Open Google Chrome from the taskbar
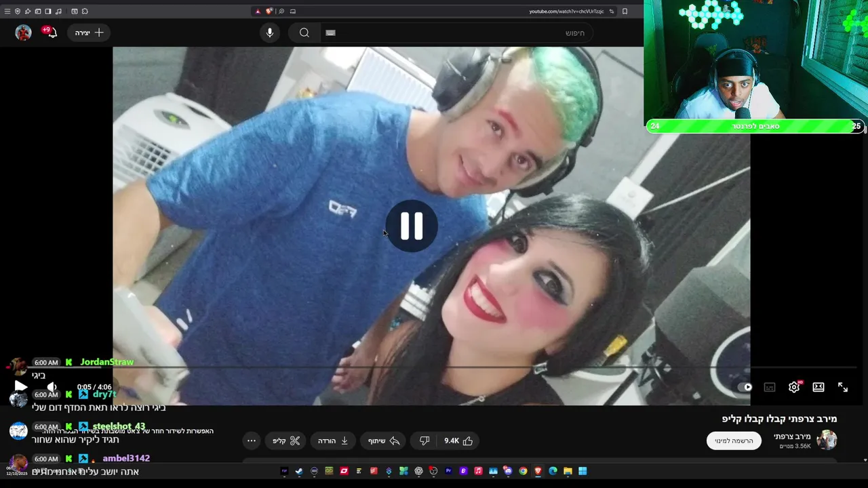 [x=523, y=471]
